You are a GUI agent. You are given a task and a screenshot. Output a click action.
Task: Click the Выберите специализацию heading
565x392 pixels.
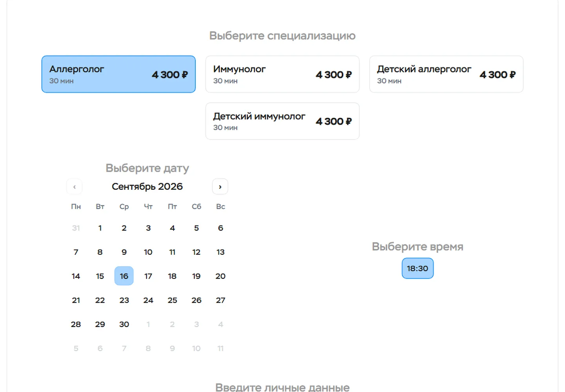tap(282, 36)
